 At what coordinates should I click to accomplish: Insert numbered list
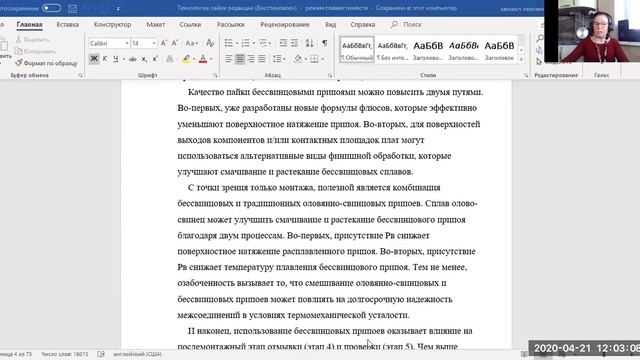tap(246, 43)
